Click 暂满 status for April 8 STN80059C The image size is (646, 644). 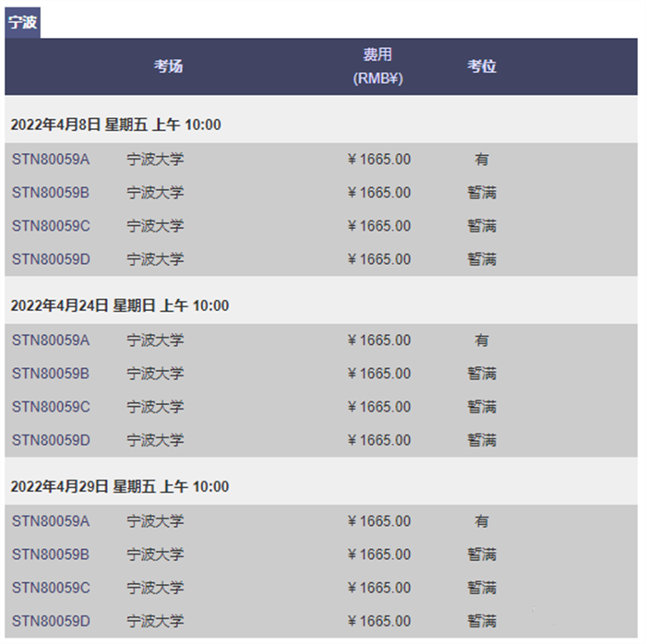click(482, 226)
